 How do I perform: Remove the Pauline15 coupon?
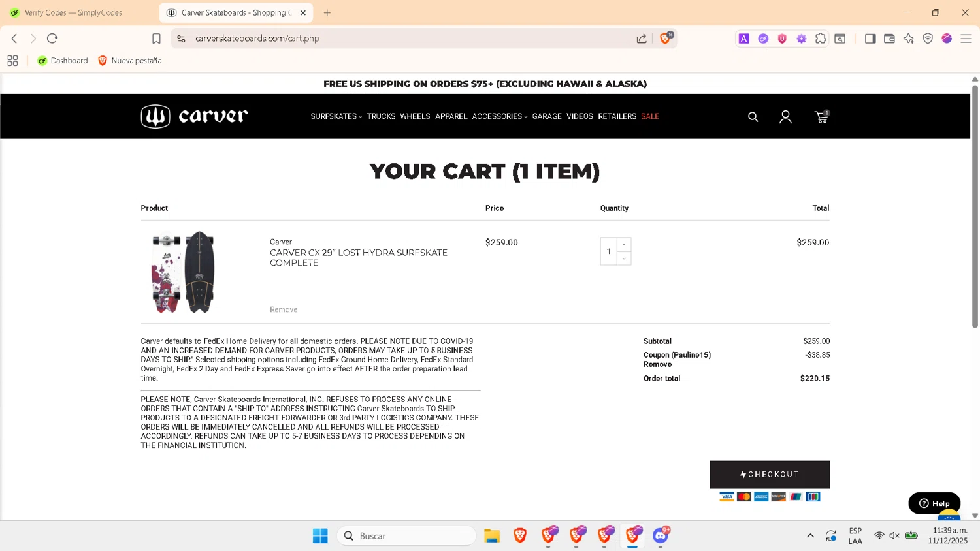[657, 364]
